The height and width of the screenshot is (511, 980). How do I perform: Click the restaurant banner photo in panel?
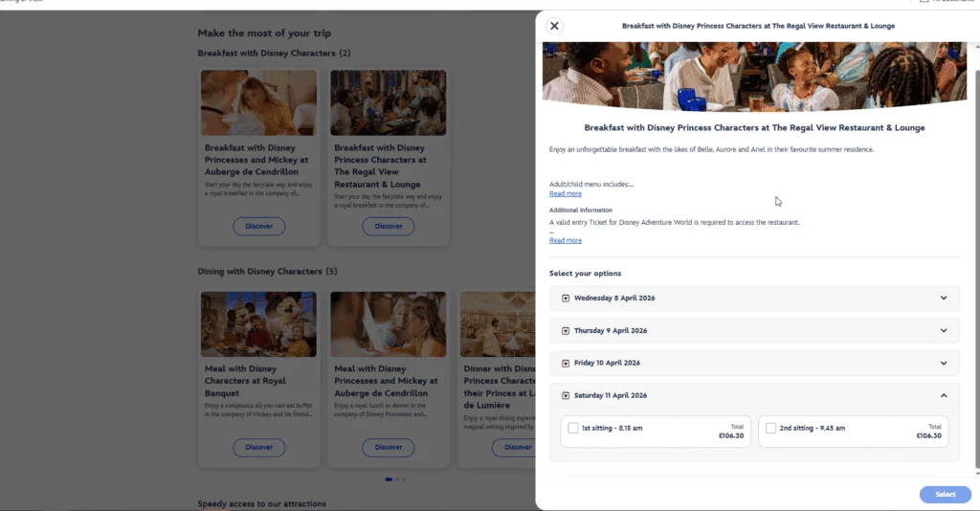[754, 75]
